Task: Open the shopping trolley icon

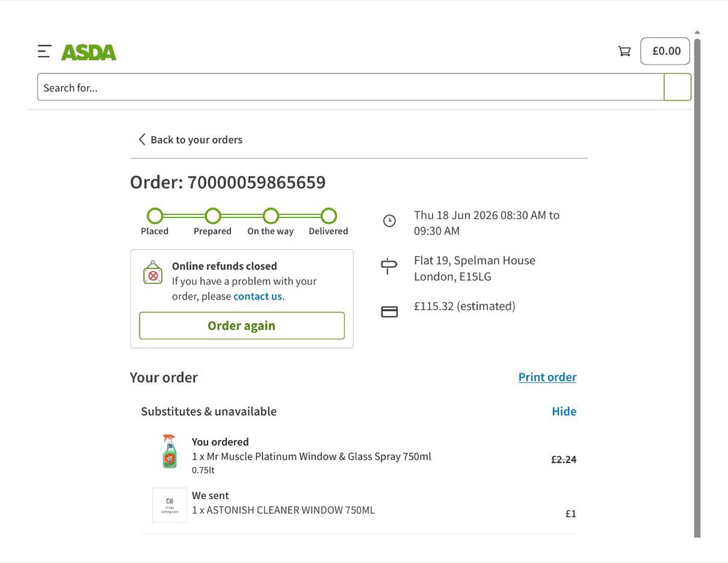Action: point(624,51)
